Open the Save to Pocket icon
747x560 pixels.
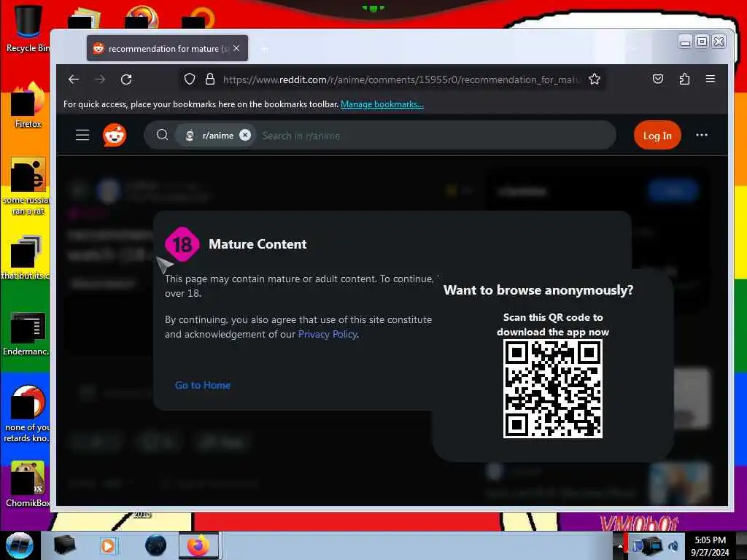(658, 79)
